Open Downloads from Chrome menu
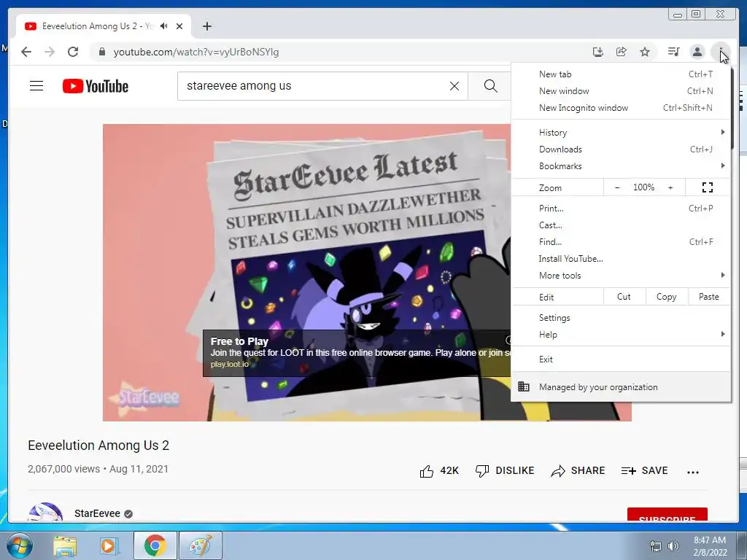This screenshot has height=560, width=747. click(x=620, y=149)
